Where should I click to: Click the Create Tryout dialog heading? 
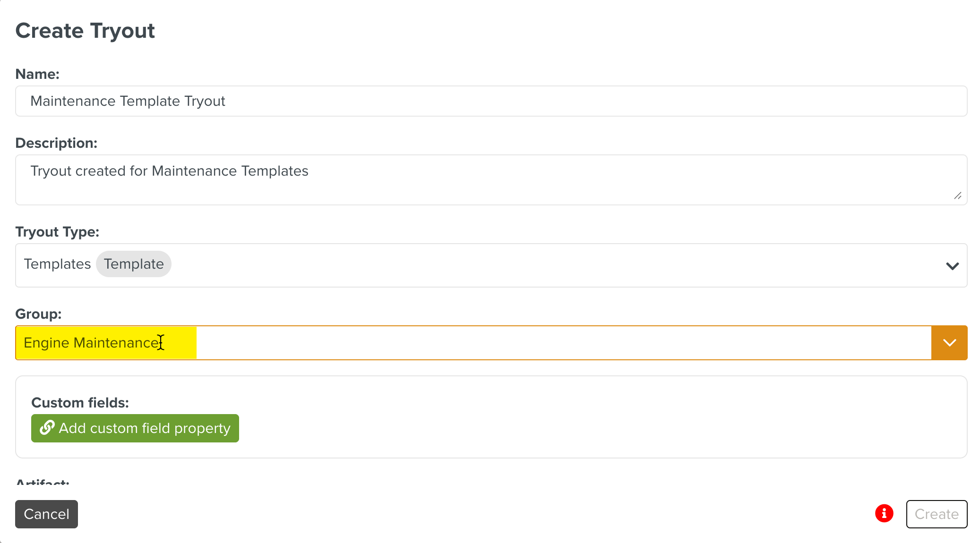click(85, 31)
